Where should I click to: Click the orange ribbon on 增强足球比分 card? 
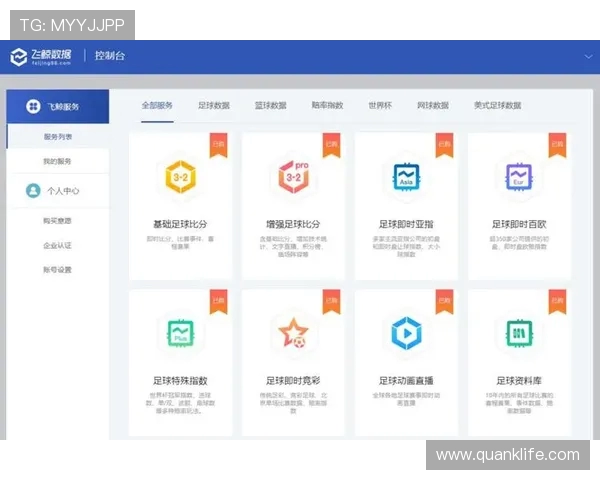click(x=331, y=145)
